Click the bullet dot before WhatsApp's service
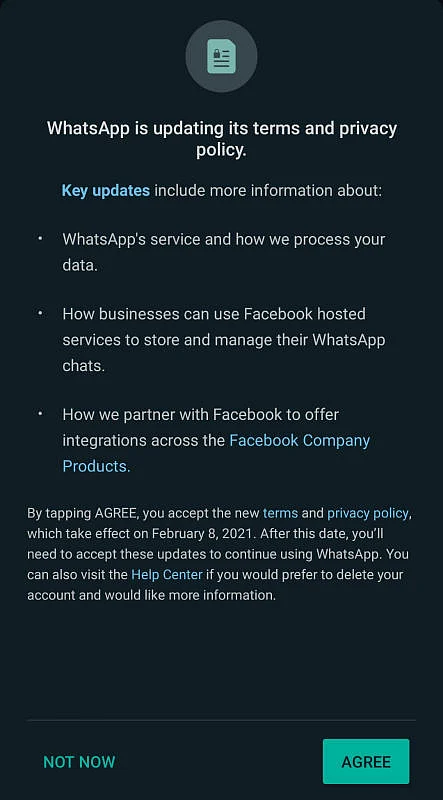The height and width of the screenshot is (800, 443). point(40,239)
